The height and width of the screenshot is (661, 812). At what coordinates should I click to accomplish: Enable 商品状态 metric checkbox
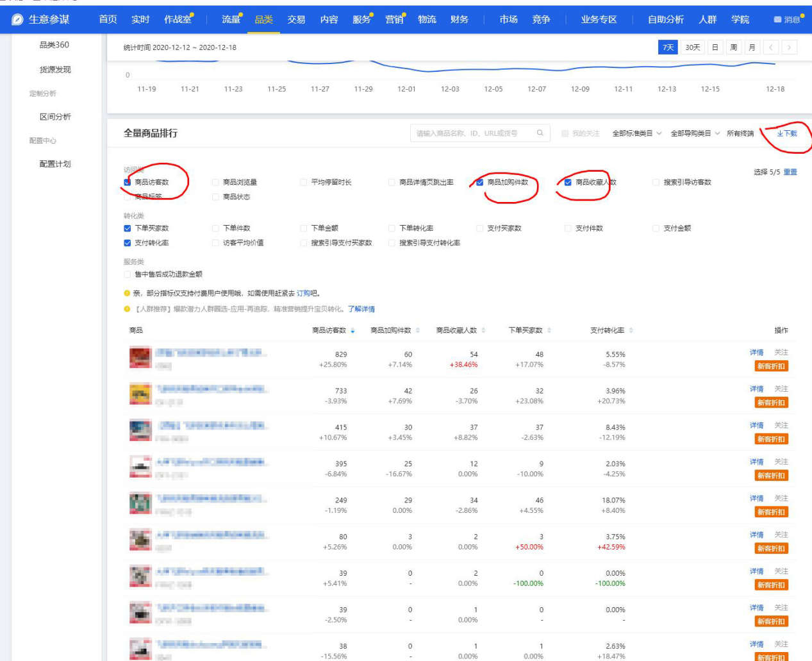coord(216,197)
